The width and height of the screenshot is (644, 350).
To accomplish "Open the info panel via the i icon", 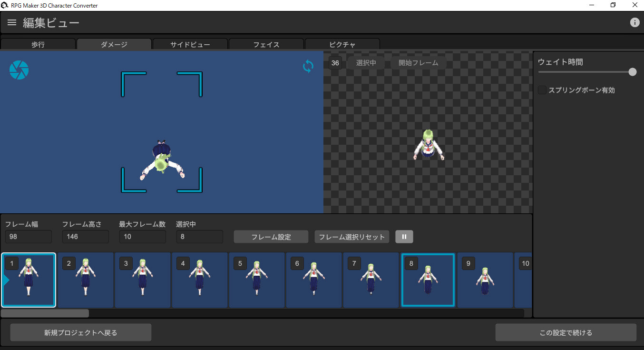I will point(634,22).
